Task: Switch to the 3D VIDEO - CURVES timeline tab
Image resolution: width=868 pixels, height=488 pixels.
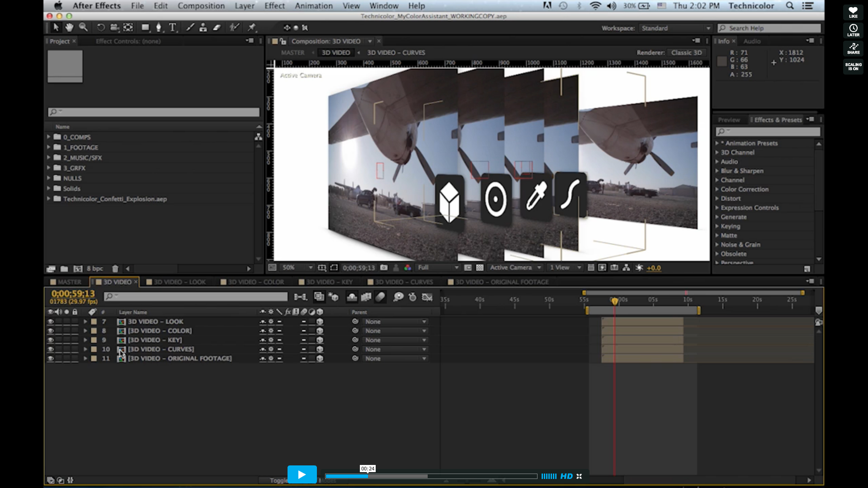Action: click(400, 282)
